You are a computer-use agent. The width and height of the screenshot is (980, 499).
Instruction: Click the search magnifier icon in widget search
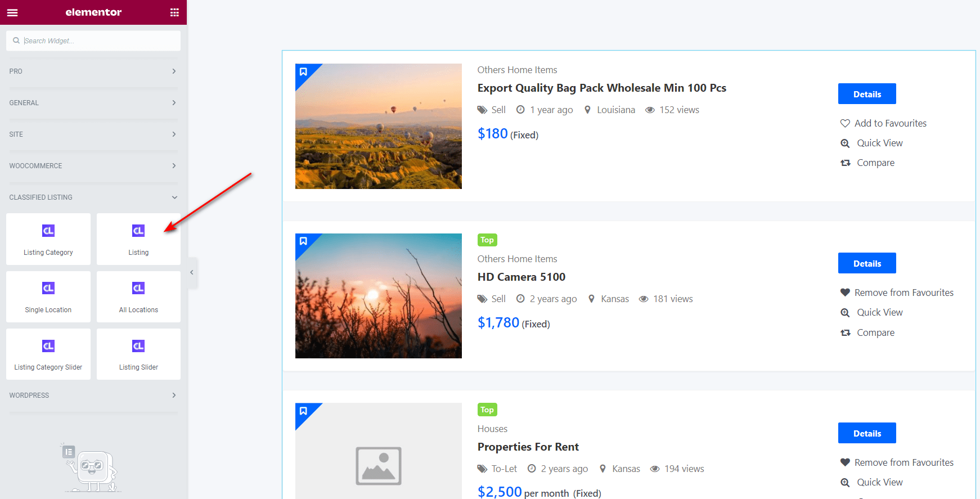16,41
